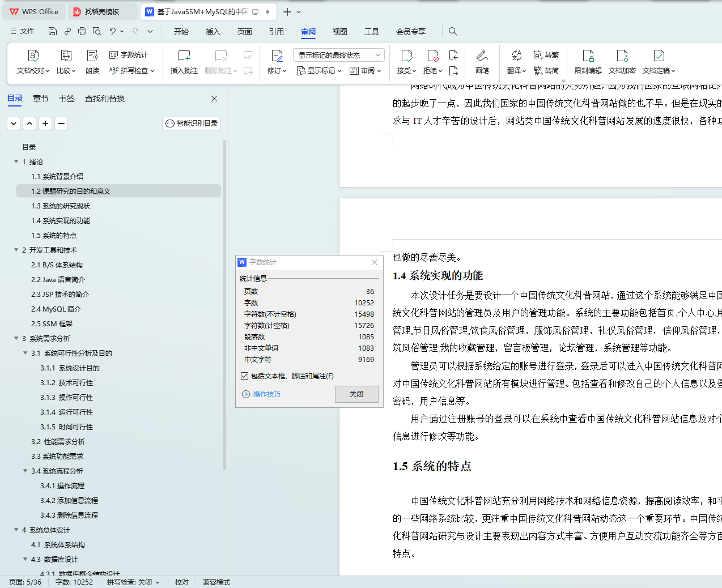This screenshot has width=722, height=588.
Task: Click the save icon in quick toolbar
Action: [53, 31]
